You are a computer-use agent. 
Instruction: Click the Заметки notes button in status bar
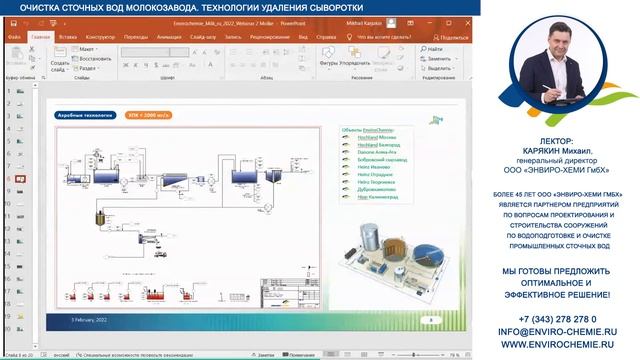point(263,355)
